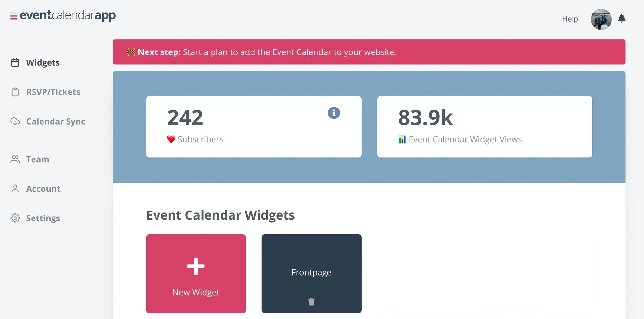Open the Frontpage widget card

311,272
